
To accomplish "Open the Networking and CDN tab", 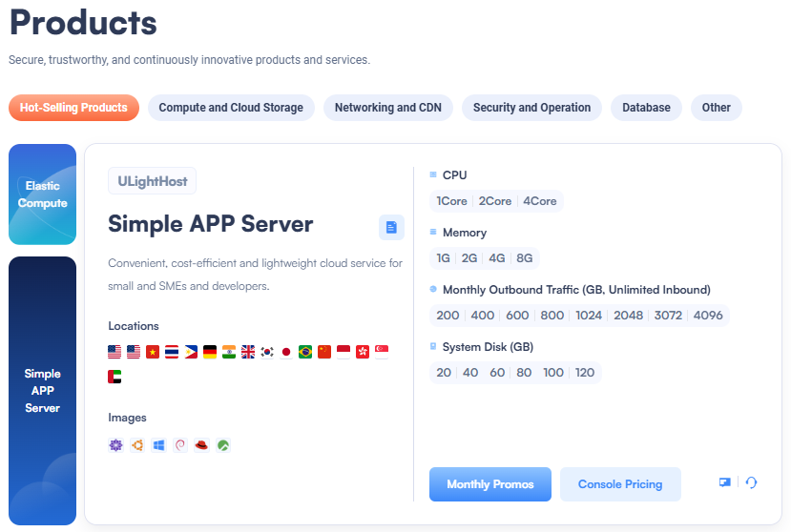I will click(x=388, y=108).
